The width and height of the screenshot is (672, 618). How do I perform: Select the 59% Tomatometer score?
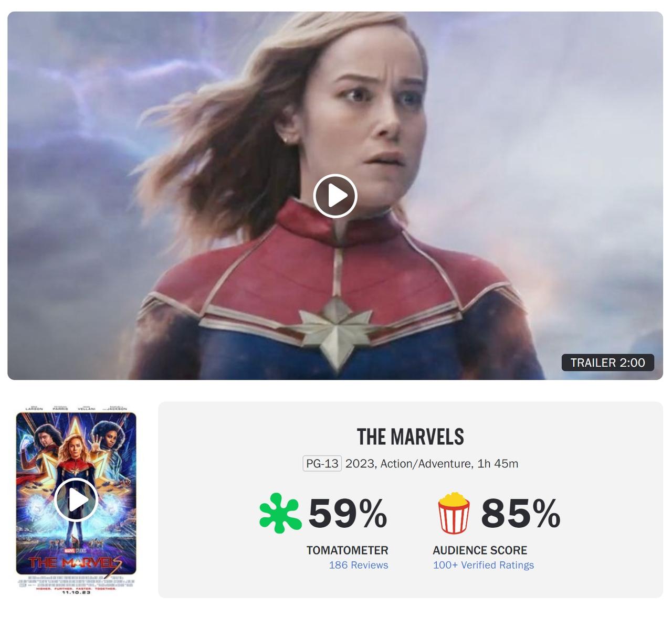(x=348, y=514)
